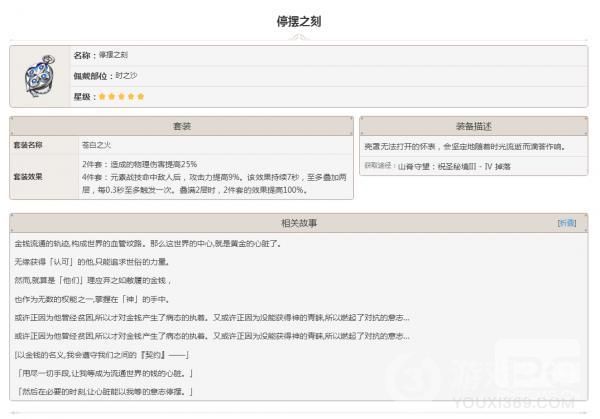Click the 套装效果 label cell
The height and width of the screenshot is (419, 600).
pyautogui.click(x=44, y=177)
